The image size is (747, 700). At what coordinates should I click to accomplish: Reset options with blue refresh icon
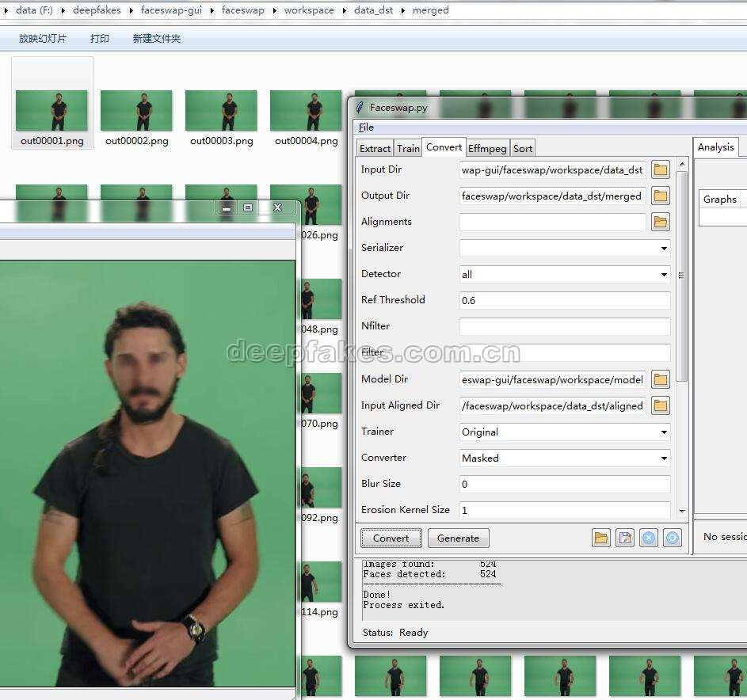click(672, 538)
